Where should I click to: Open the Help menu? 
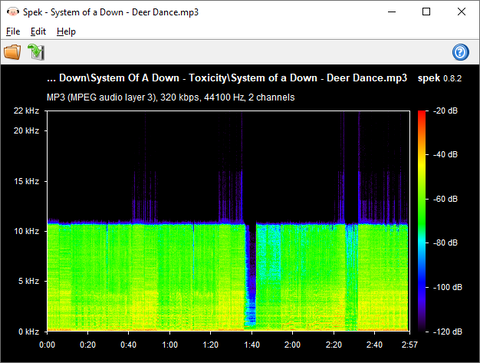[x=66, y=32]
